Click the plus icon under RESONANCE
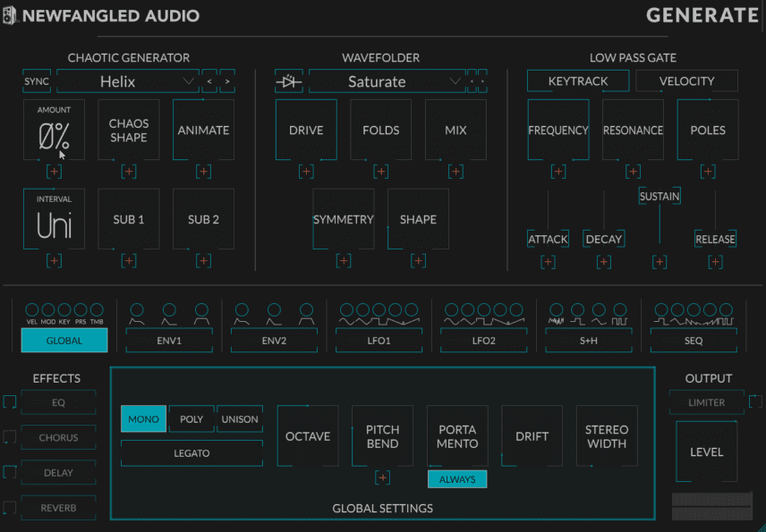Image resolution: width=766 pixels, height=532 pixels. [634, 172]
